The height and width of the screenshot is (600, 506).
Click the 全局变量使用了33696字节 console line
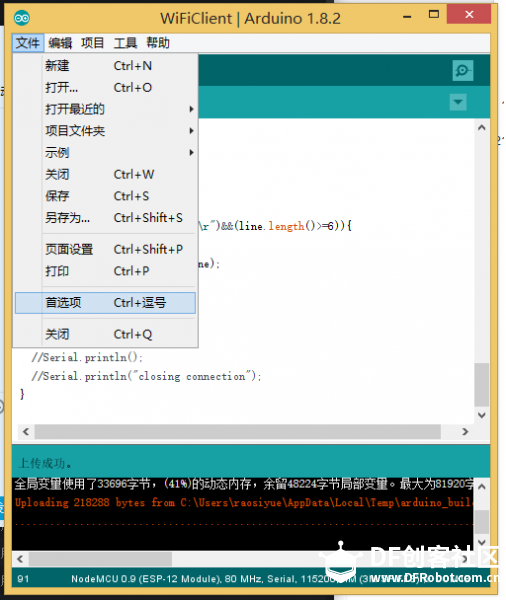click(x=244, y=484)
